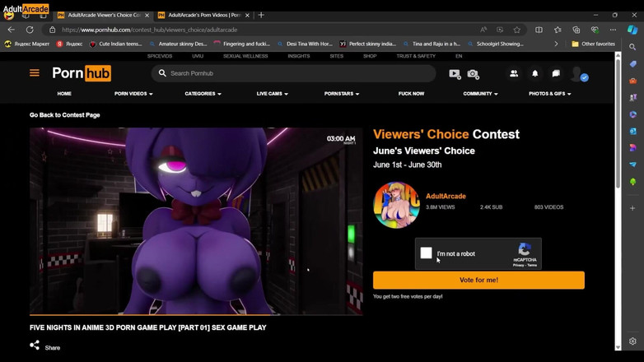Click the upload video icon in header

tap(455, 73)
